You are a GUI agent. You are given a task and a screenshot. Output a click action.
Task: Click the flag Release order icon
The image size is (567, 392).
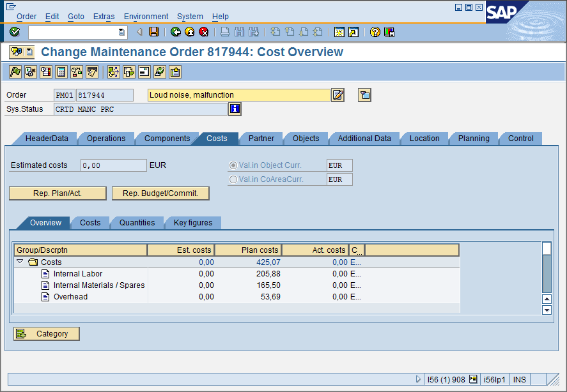(15, 72)
